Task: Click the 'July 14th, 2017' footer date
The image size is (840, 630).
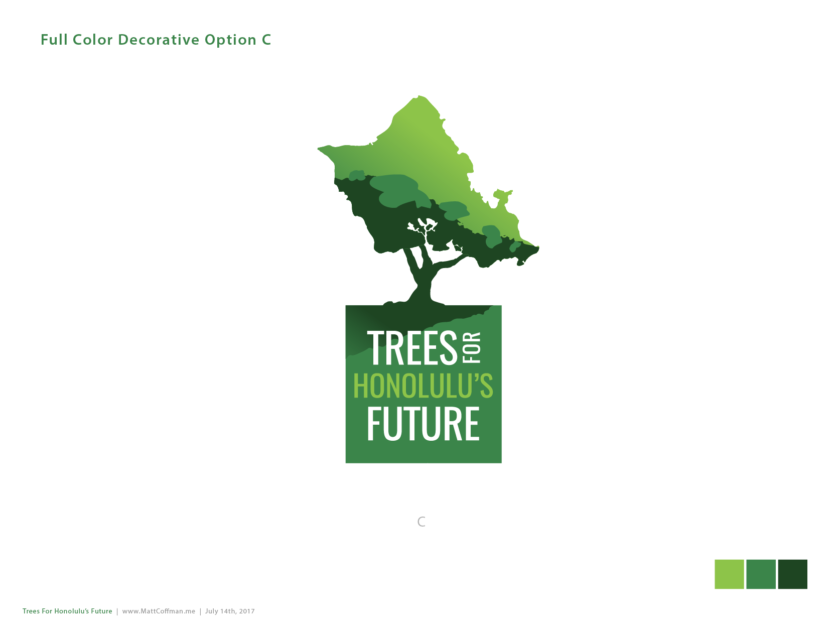Action: (230, 611)
